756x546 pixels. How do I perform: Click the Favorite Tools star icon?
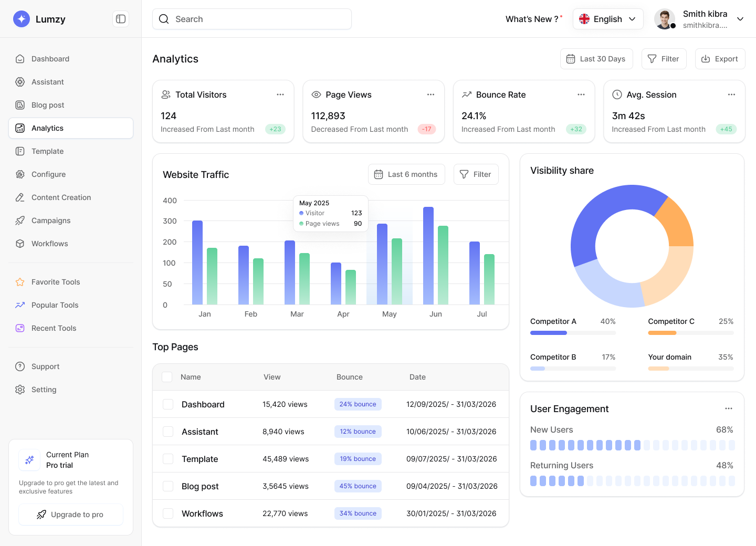coord(19,282)
